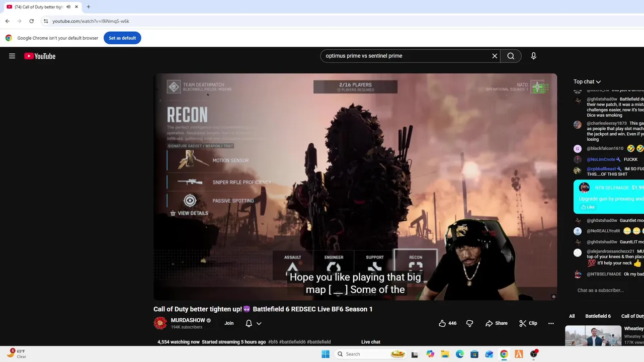Expand the Top chat dropdown

587,81
